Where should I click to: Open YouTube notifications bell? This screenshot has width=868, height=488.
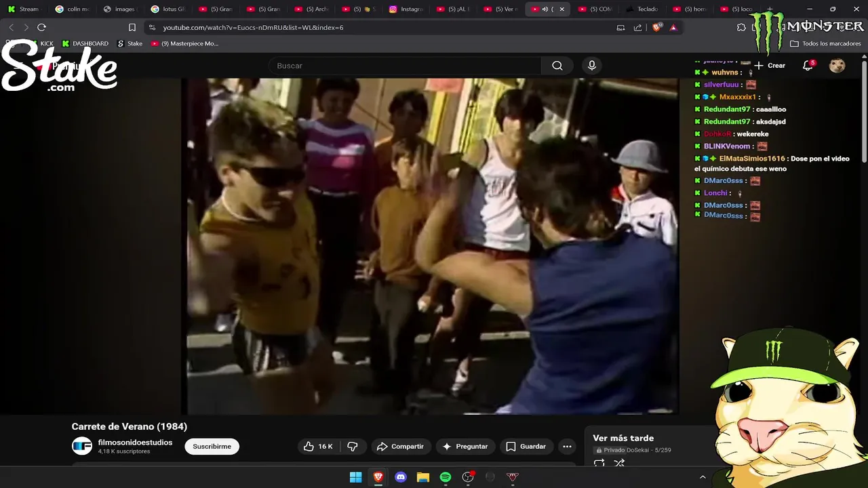pos(808,66)
